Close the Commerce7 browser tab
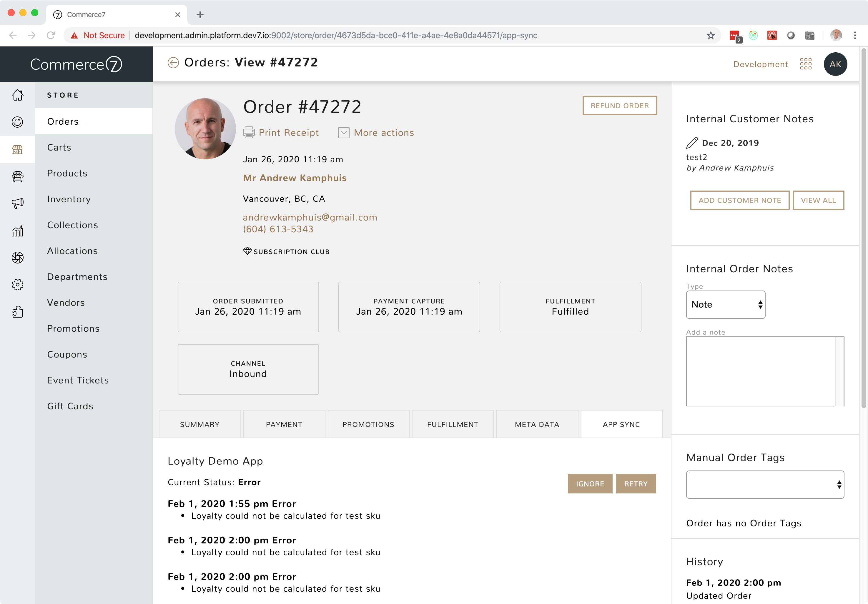 (x=178, y=15)
